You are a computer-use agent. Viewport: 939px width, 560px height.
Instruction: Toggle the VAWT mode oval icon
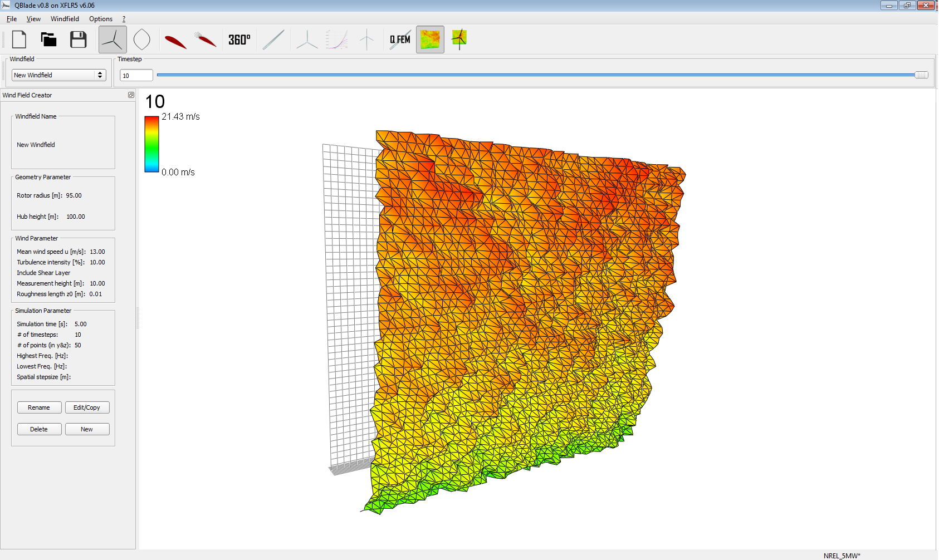[142, 40]
